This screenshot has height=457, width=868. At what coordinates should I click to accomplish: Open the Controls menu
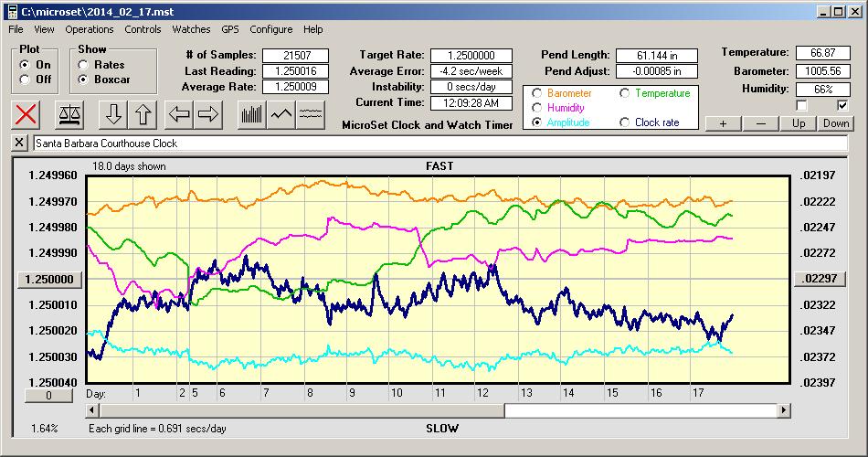pyautogui.click(x=143, y=29)
